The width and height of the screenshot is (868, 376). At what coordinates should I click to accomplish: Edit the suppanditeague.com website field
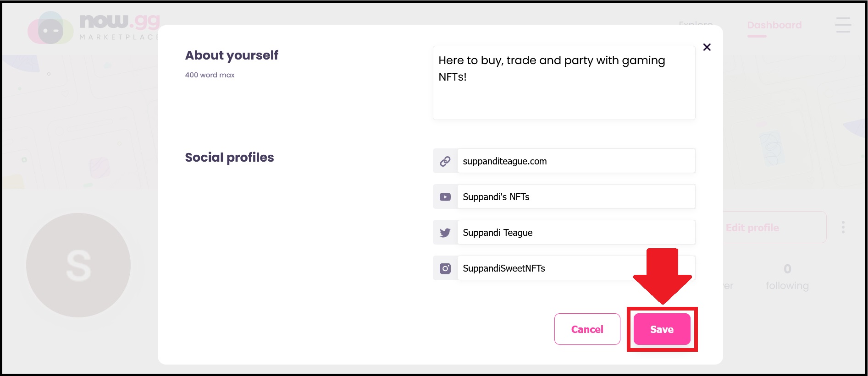click(576, 161)
